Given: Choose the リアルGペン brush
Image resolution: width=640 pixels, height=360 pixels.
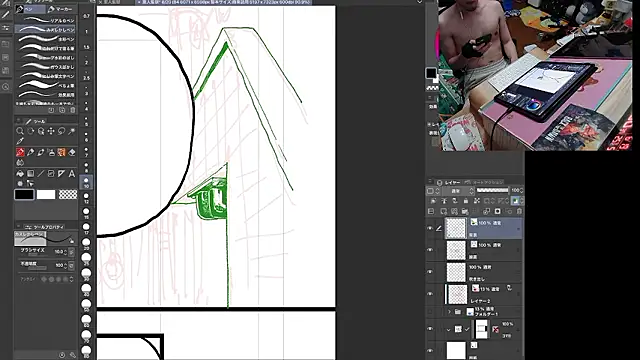Looking at the screenshot, I should (46, 20).
